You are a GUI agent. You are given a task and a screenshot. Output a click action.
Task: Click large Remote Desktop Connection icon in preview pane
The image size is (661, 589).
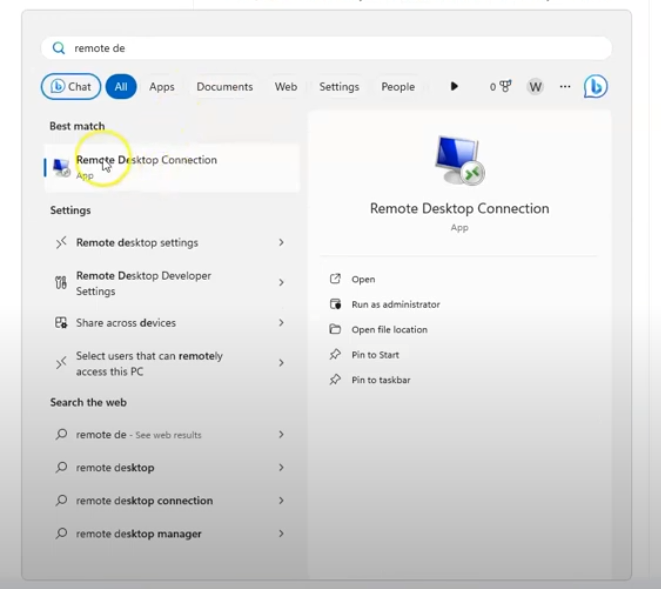pos(460,161)
